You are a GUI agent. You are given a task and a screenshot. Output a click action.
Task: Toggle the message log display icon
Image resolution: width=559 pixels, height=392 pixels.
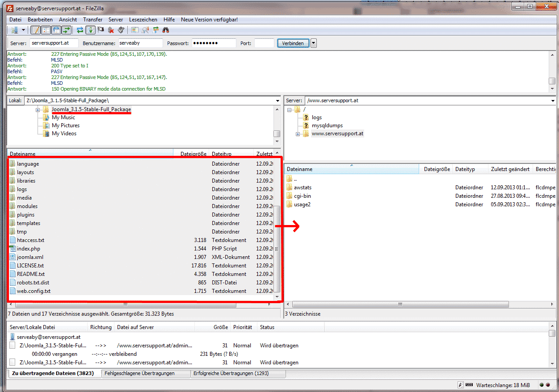(35, 30)
